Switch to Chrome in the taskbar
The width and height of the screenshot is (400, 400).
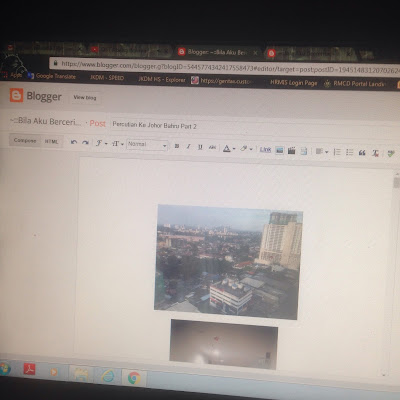[x=134, y=378]
